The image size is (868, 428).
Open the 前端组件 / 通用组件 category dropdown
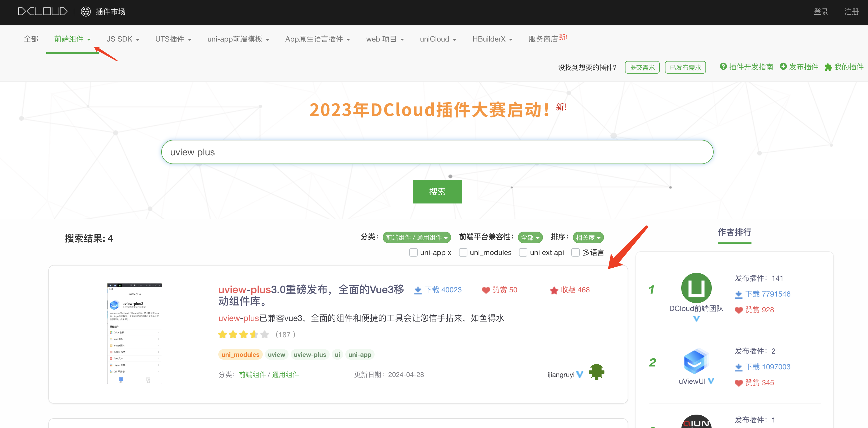[x=416, y=237]
